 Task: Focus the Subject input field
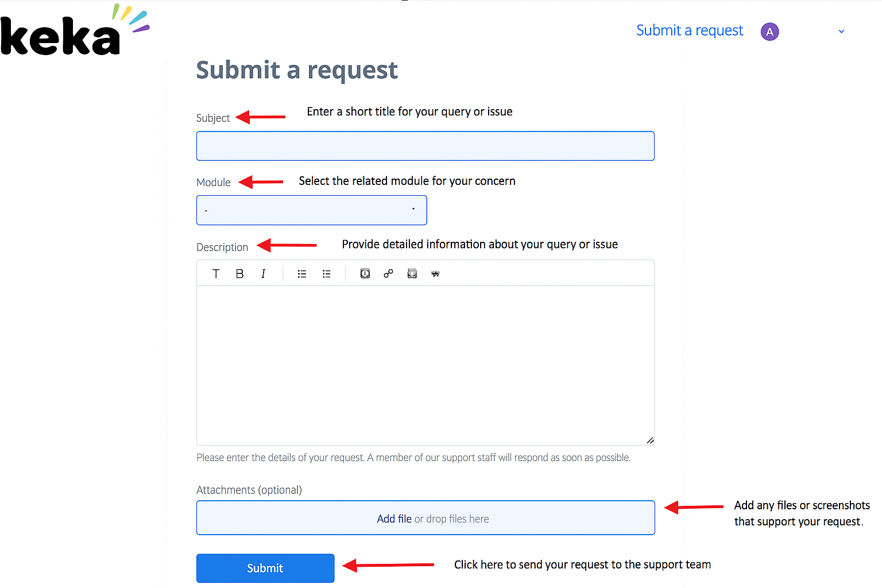(425, 146)
